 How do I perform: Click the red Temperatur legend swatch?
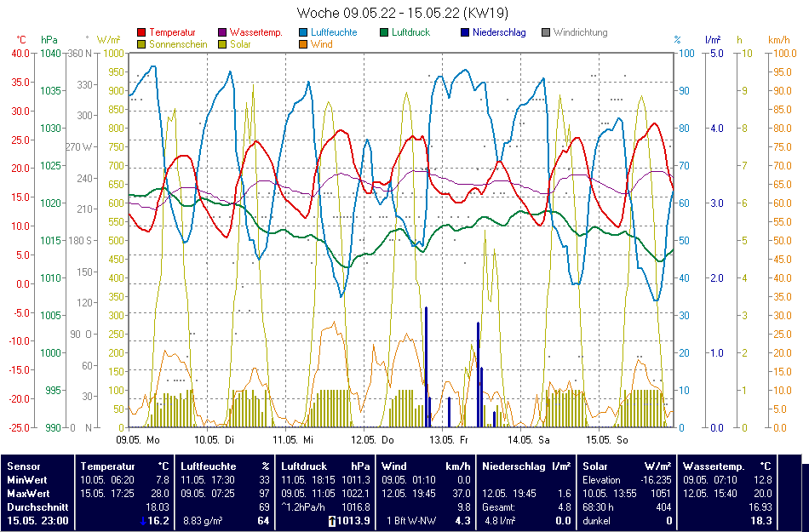tap(141, 32)
